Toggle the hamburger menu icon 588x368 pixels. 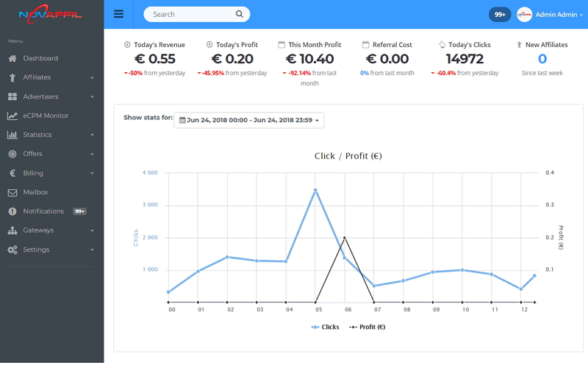(118, 14)
